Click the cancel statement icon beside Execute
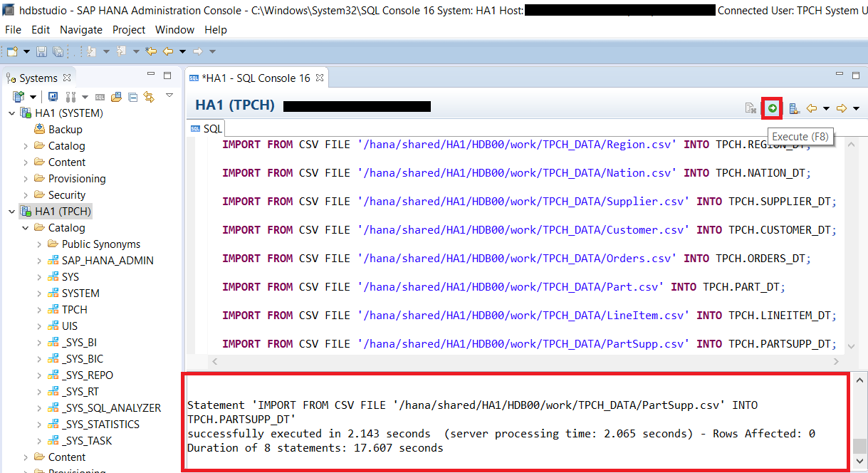 point(750,108)
